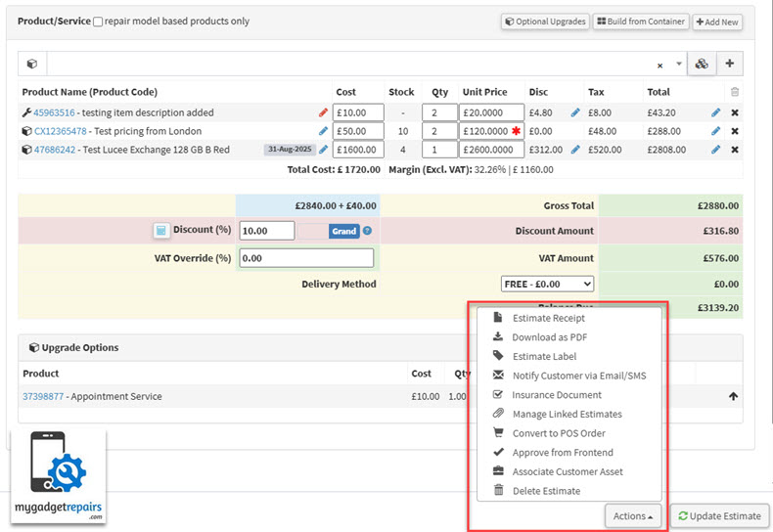This screenshot has height=532, width=773.
Task: Edit the cost field showing £50.00
Action: (358, 131)
